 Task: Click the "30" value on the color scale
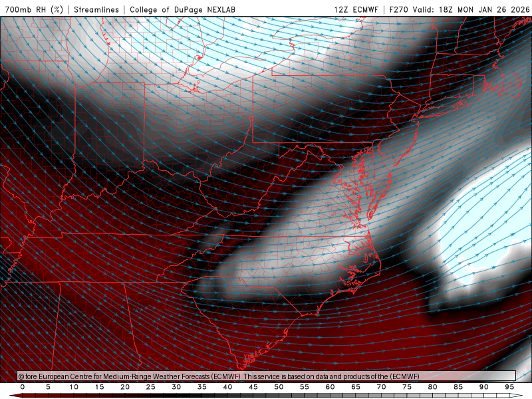pyautogui.click(x=176, y=387)
